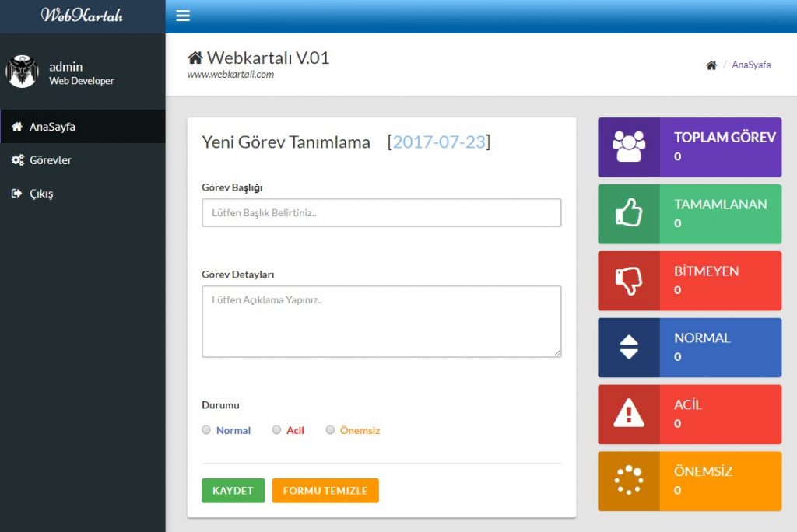Focus the Görev Başlığı input field
Image resolution: width=797 pixels, height=532 pixels.
381,212
